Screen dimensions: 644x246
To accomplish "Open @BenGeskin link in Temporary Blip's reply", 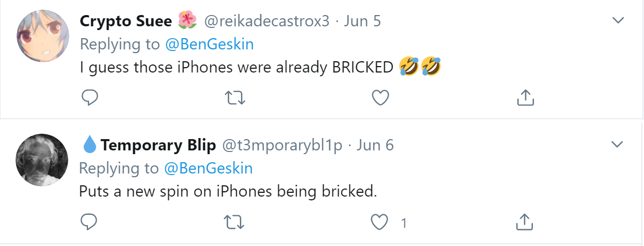I will click(209, 169).
